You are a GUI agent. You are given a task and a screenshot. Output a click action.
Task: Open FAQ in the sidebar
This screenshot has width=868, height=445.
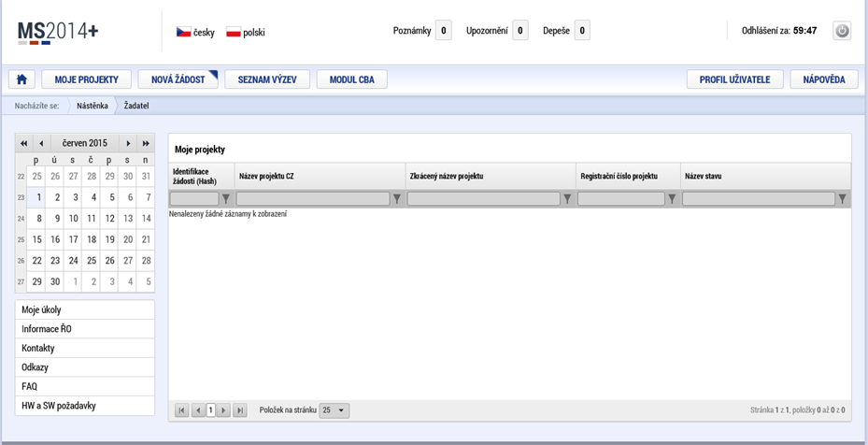(x=85, y=386)
